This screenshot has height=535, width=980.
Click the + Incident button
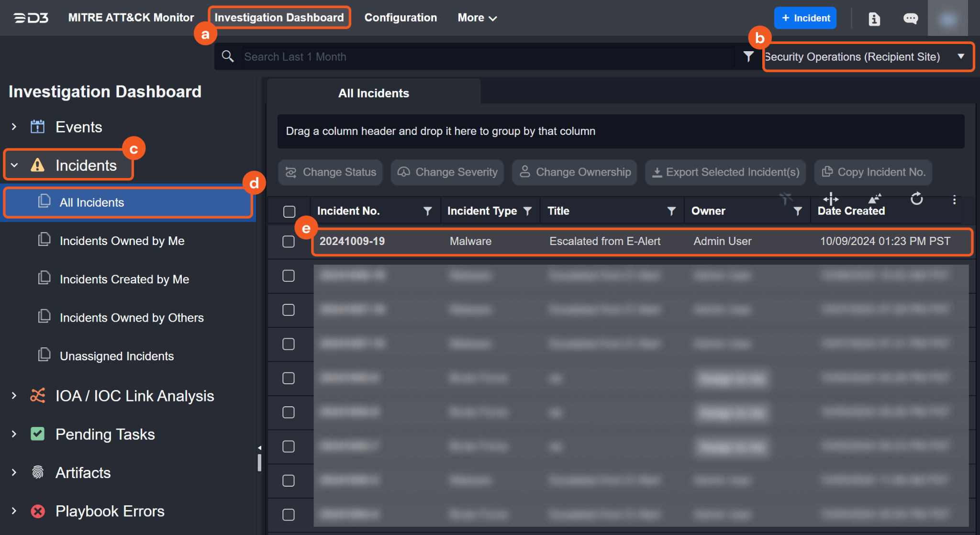(x=805, y=18)
